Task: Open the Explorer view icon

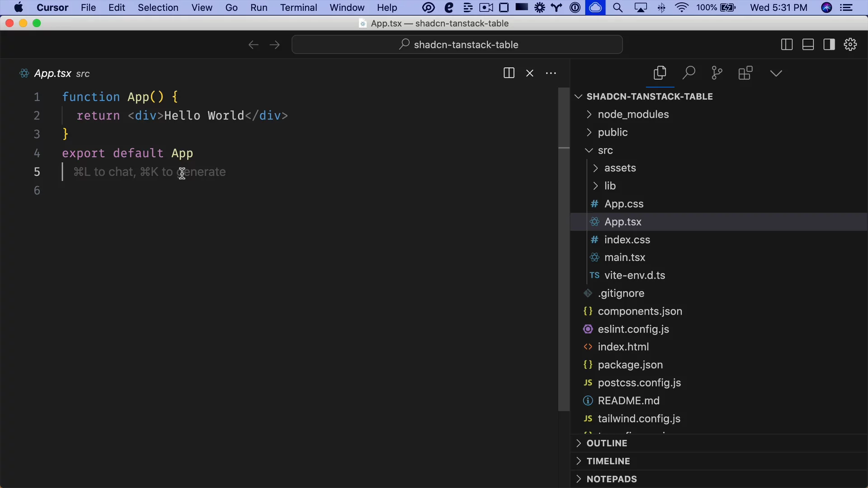Action: pos(660,73)
